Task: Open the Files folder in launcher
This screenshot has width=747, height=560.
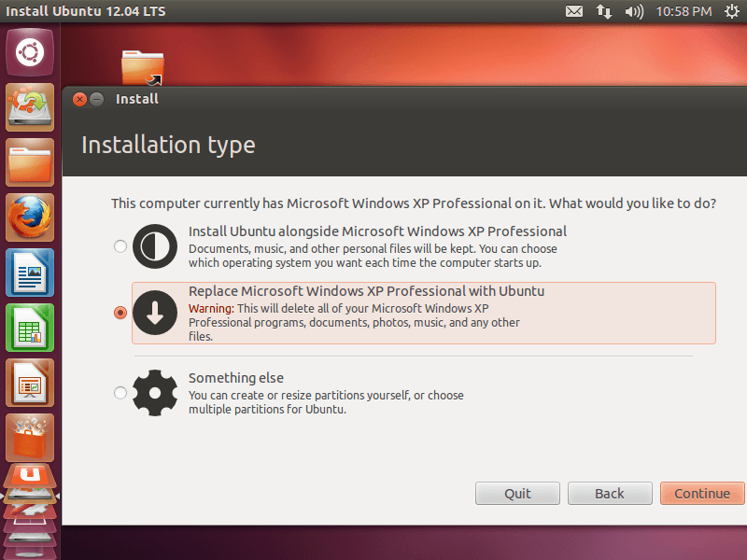Action: click(30, 162)
